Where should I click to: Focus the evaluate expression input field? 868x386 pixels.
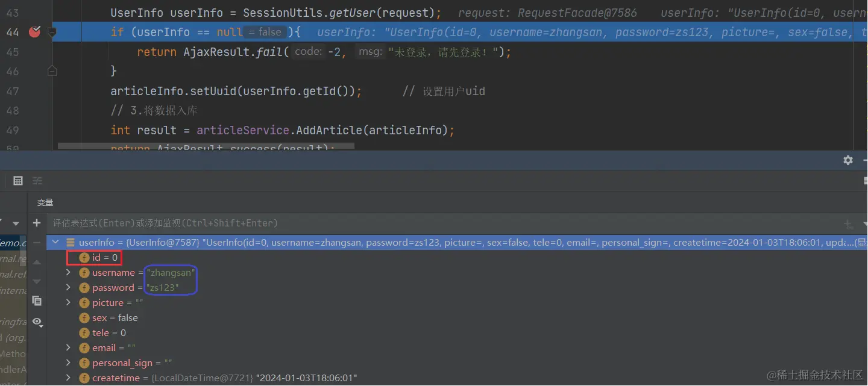coord(446,223)
